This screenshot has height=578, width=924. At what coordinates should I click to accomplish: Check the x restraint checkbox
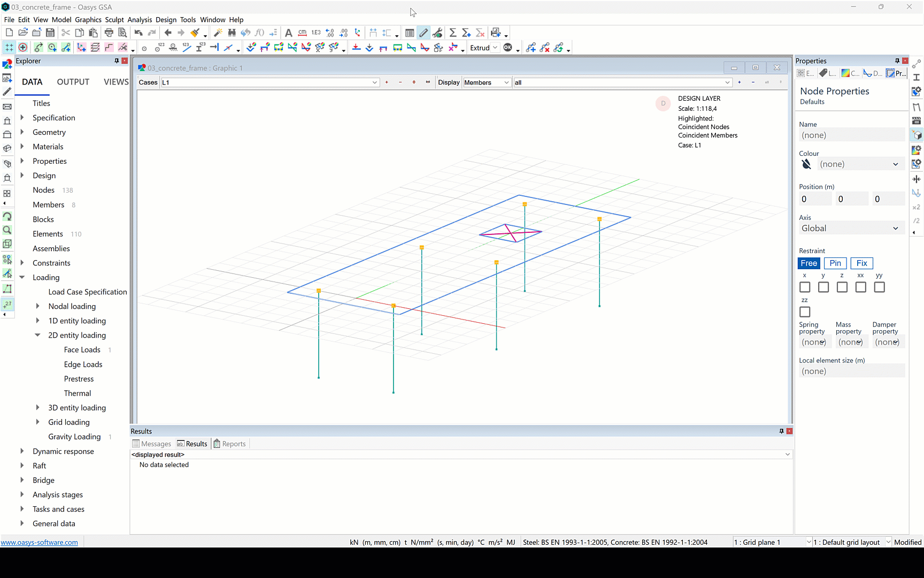point(805,287)
